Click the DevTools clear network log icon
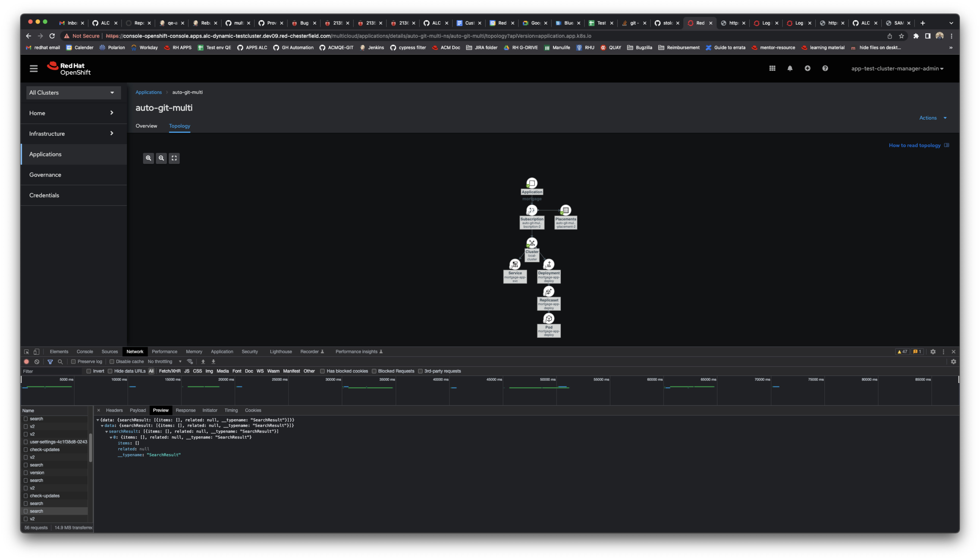The height and width of the screenshot is (560, 980). 37,362
